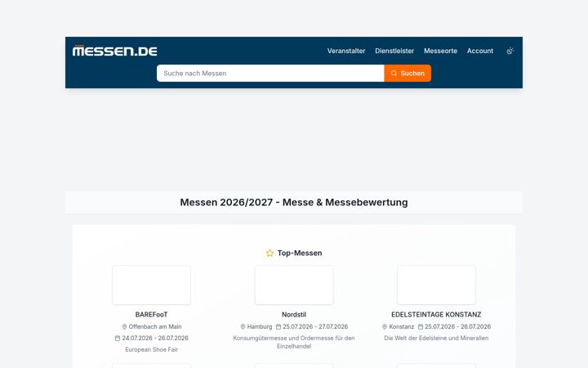This screenshot has height=368, width=588.
Task: Click calendar icon beside 25.07.2026 - 26.07.2026
Action: (421, 326)
